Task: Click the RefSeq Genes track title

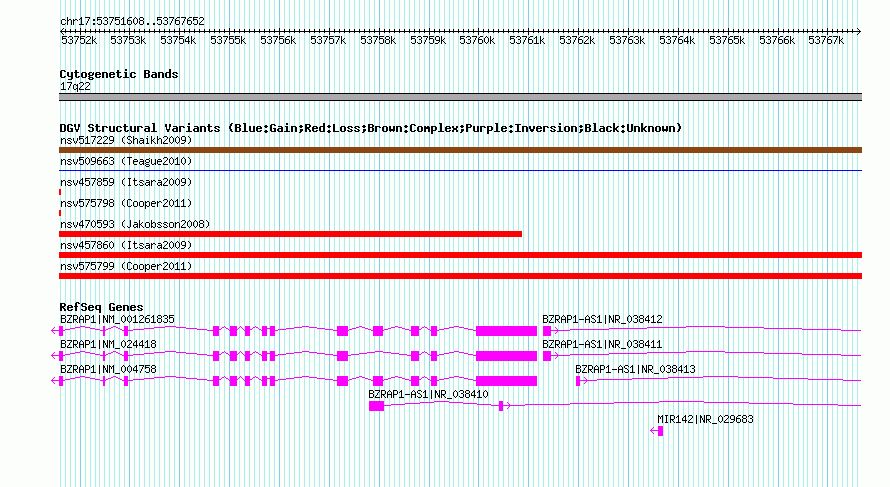Action: click(x=102, y=307)
